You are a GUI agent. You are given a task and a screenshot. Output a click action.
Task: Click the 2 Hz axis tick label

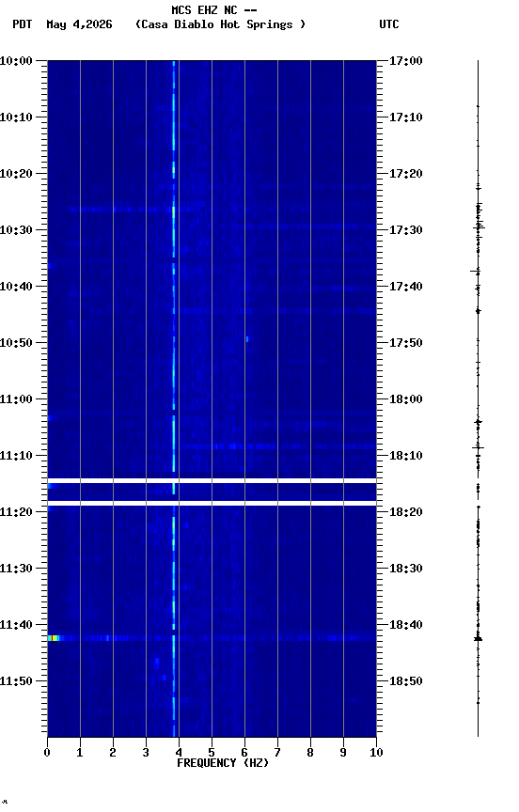pos(113,753)
